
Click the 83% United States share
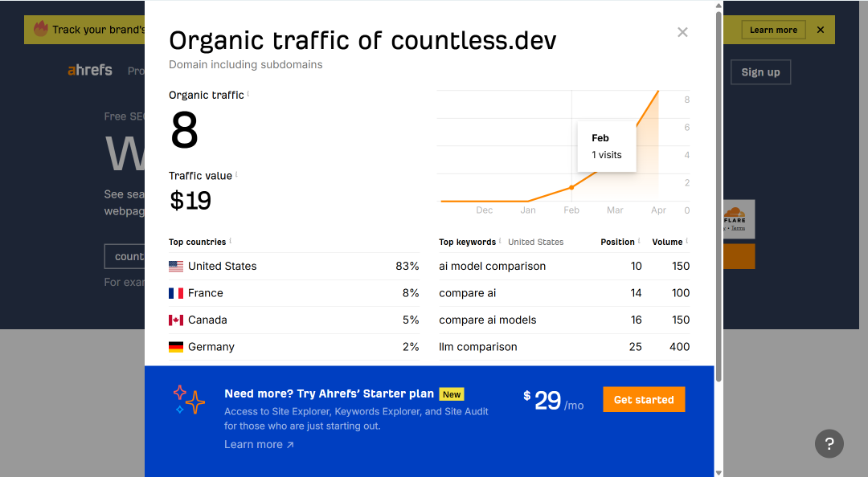pos(407,266)
